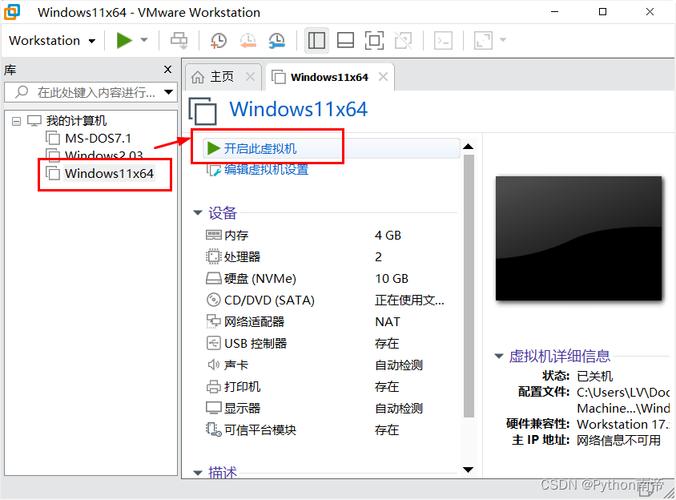
Task: Open the library search filter dropdown
Action: (x=169, y=92)
